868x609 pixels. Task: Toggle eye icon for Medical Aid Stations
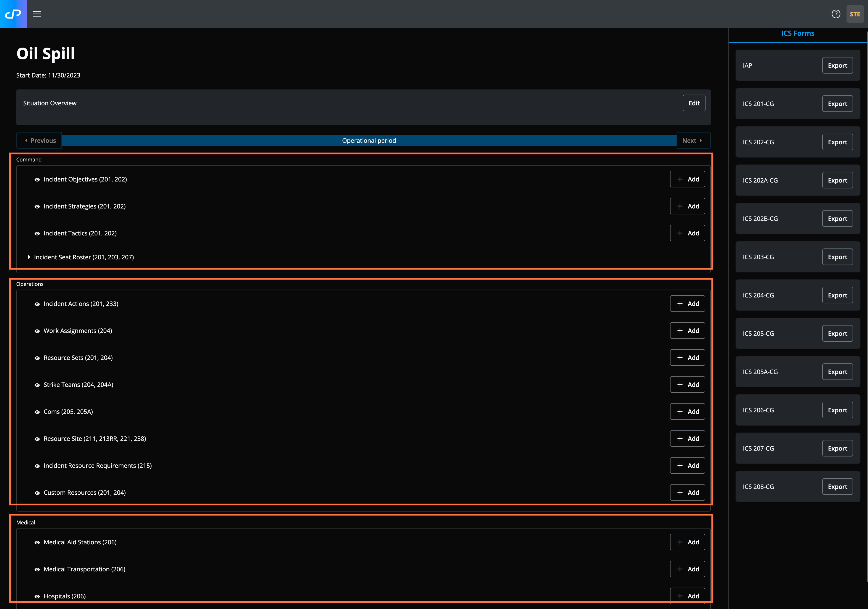37,542
